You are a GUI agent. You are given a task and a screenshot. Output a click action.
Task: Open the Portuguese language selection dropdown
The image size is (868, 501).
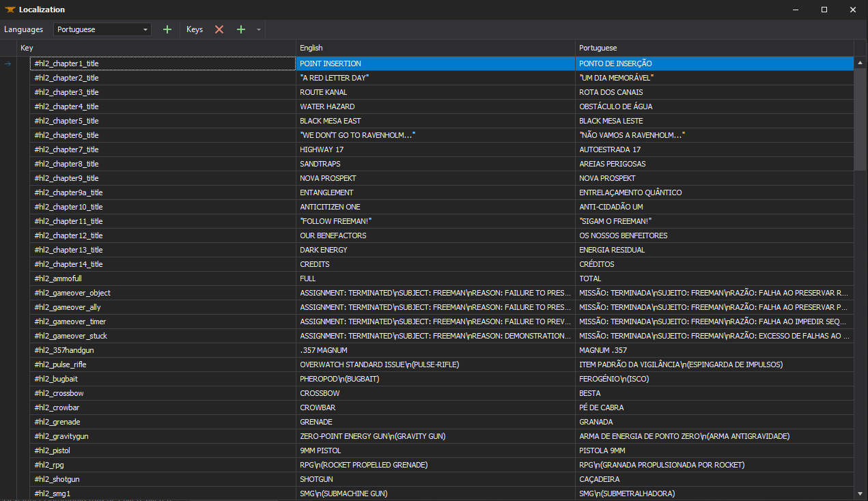[145, 29]
